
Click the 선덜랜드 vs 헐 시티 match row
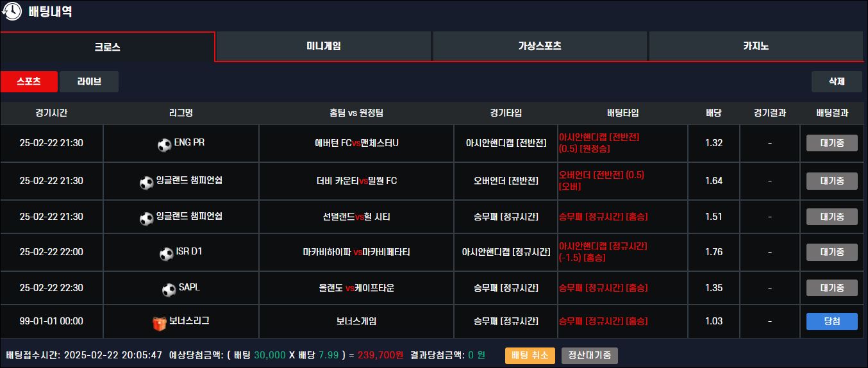[x=356, y=217]
